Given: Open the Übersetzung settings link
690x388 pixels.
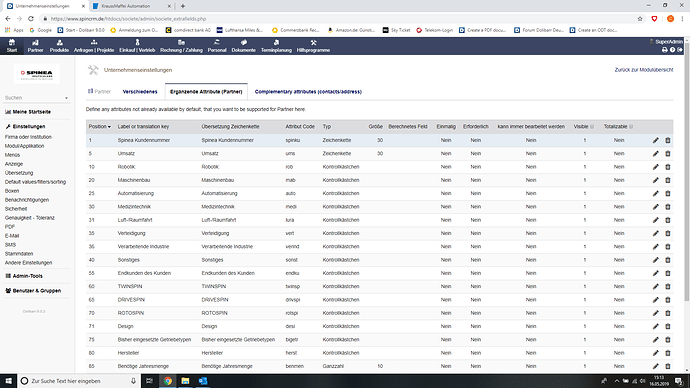Looking at the screenshot, I should [x=19, y=173].
